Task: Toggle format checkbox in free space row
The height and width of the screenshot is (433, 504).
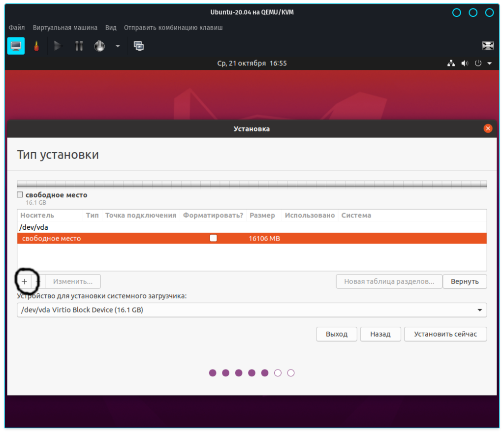Action: [x=213, y=238]
